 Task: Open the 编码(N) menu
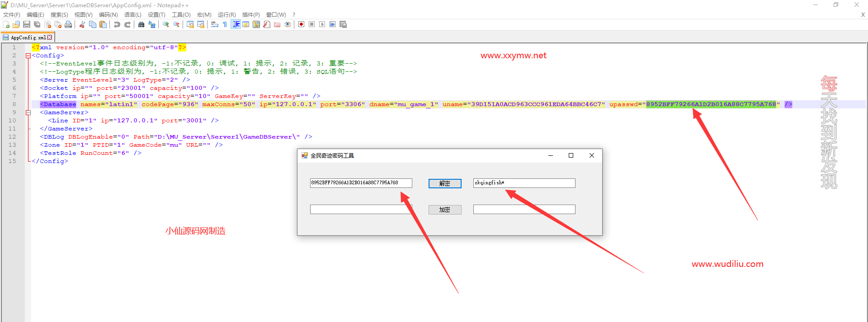(108, 15)
